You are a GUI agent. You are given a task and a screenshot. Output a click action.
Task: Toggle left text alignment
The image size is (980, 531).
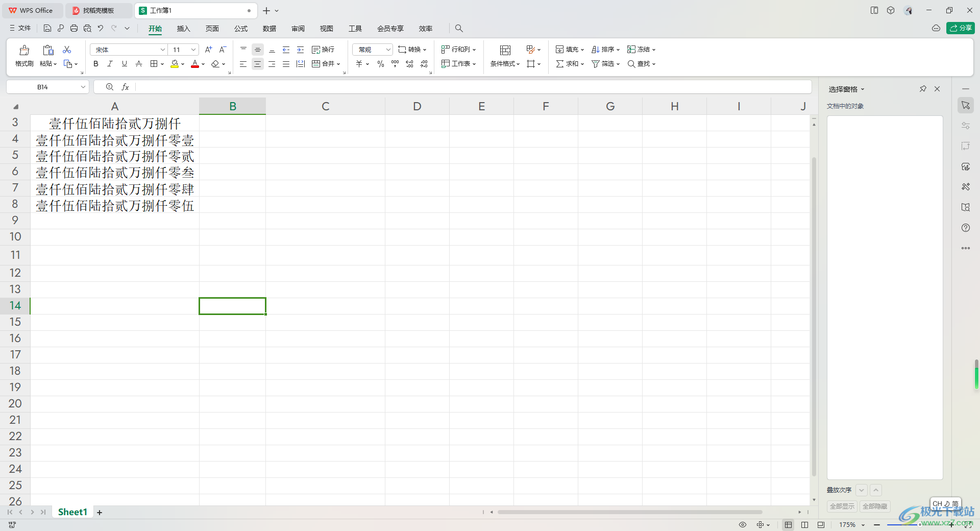(243, 64)
